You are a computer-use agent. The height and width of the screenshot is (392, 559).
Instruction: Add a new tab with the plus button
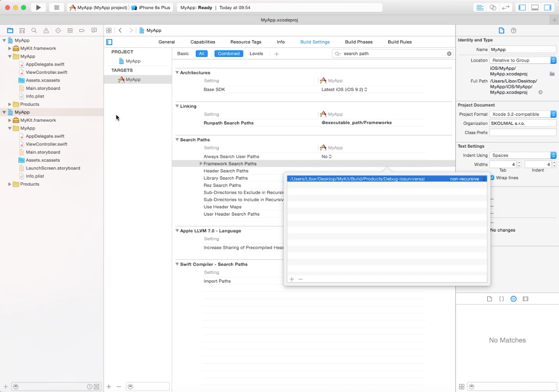pyautogui.click(x=554, y=20)
